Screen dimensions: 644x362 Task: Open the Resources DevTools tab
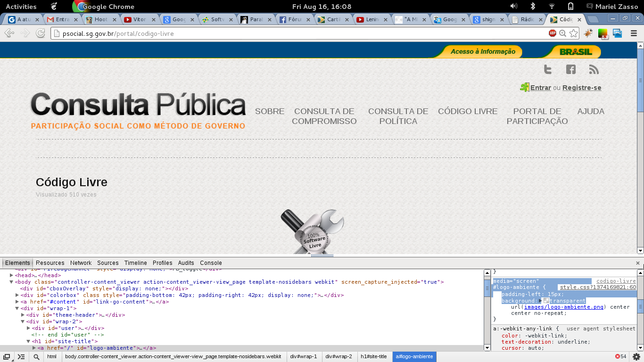[x=50, y=263]
